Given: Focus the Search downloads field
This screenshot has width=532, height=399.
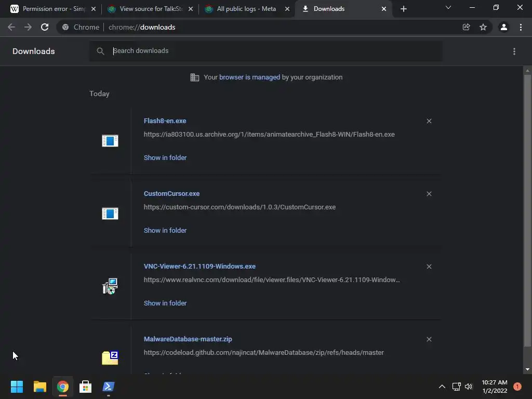Looking at the screenshot, I should click(265, 51).
